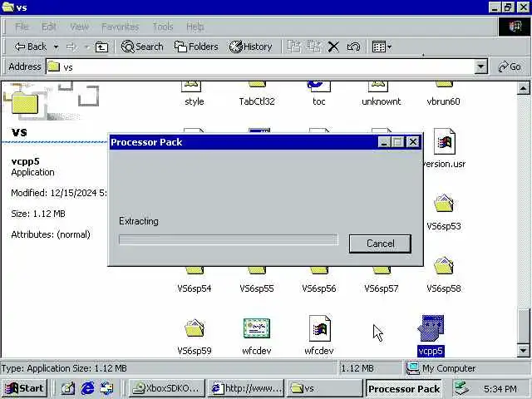The height and width of the screenshot is (399, 532).
Task: Open the Views dropdown button
Action: coord(382,47)
